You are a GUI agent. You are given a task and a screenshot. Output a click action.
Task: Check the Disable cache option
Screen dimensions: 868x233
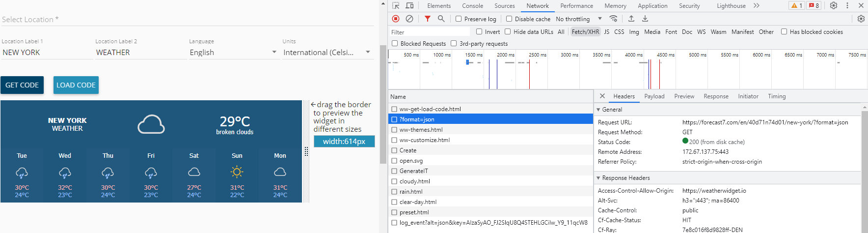509,19
